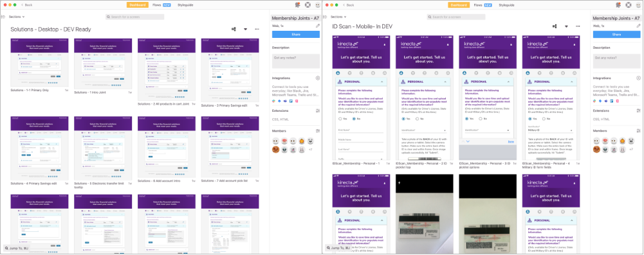Open notifications in the Solutions Desktop window
Image resolution: width=644 pixels, height=255 pixels.
coord(298,5)
